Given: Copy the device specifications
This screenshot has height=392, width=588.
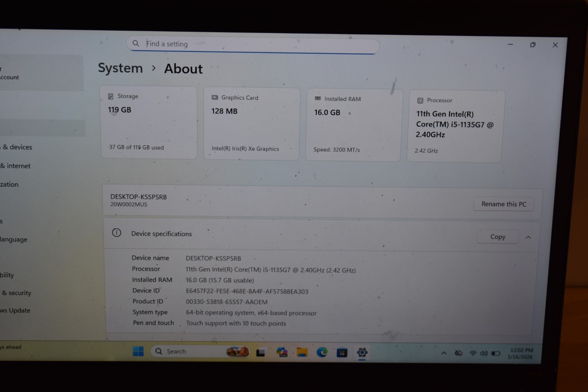Looking at the screenshot, I should tap(498, 237).
